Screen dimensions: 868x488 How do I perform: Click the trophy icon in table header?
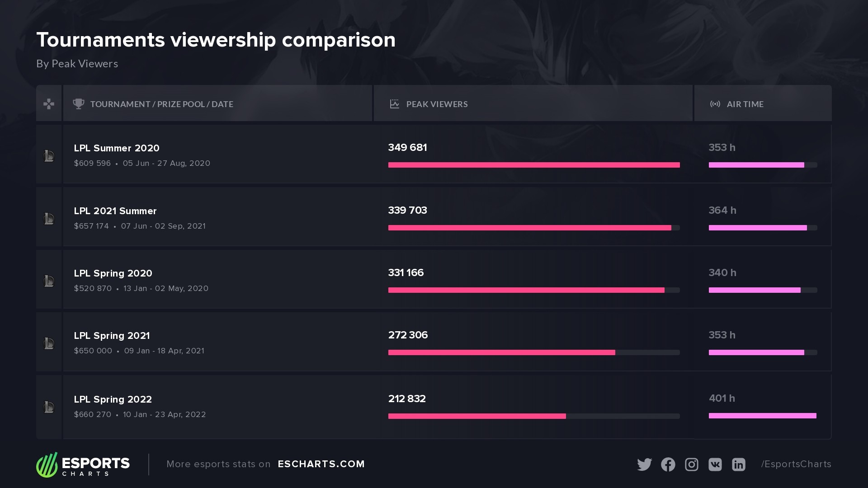pyautogui.click(x=79, y=104)
